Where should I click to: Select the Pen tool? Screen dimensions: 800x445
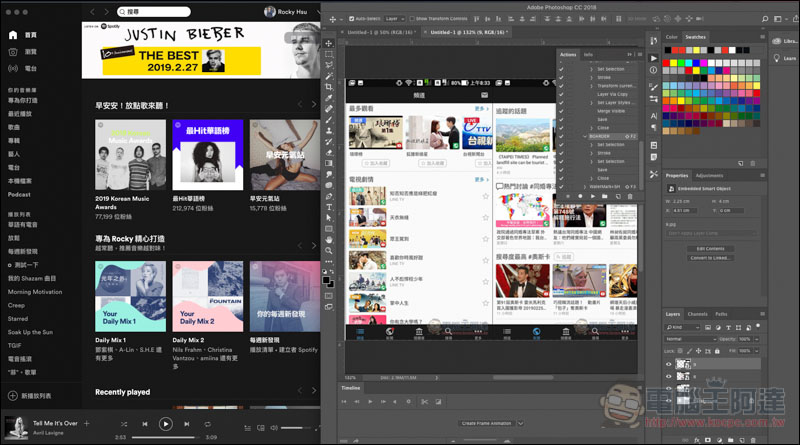pyautogui.click(x=329, y=196)
